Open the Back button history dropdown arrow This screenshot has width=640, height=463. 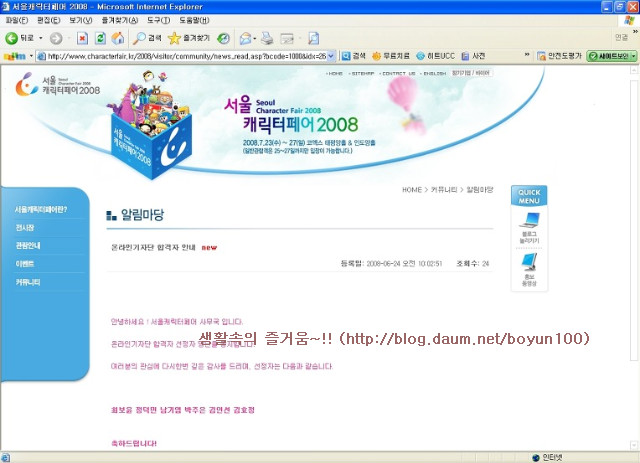click(x=41, y=38)
